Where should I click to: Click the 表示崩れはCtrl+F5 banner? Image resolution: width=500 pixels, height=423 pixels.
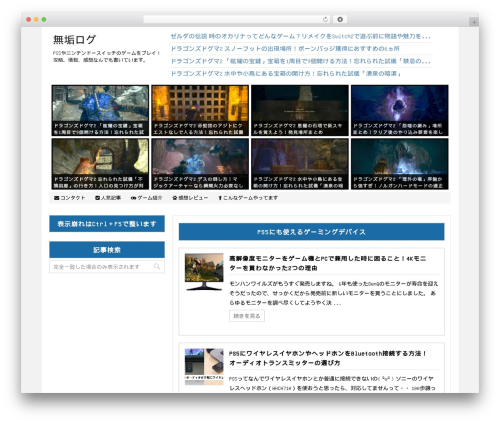(x=107, y=224)
